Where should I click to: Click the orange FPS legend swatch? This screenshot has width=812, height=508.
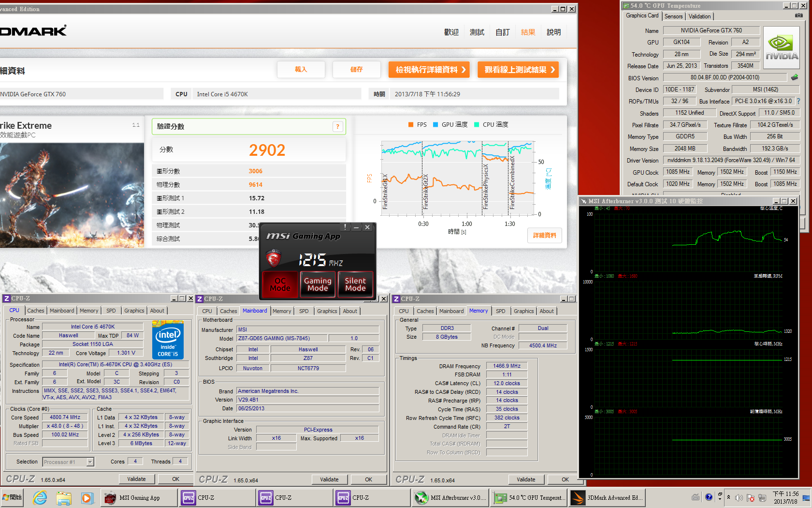pyautogui.click(x=411, y=125)
